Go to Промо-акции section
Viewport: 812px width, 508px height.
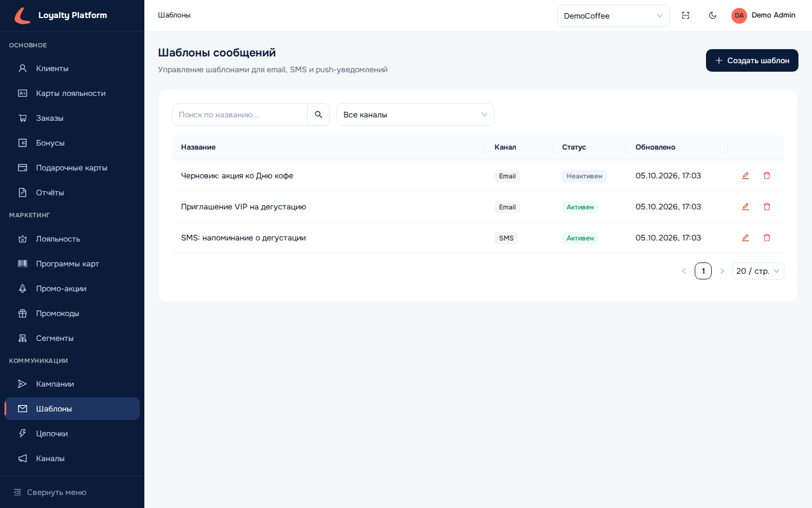tap(72, 288)
